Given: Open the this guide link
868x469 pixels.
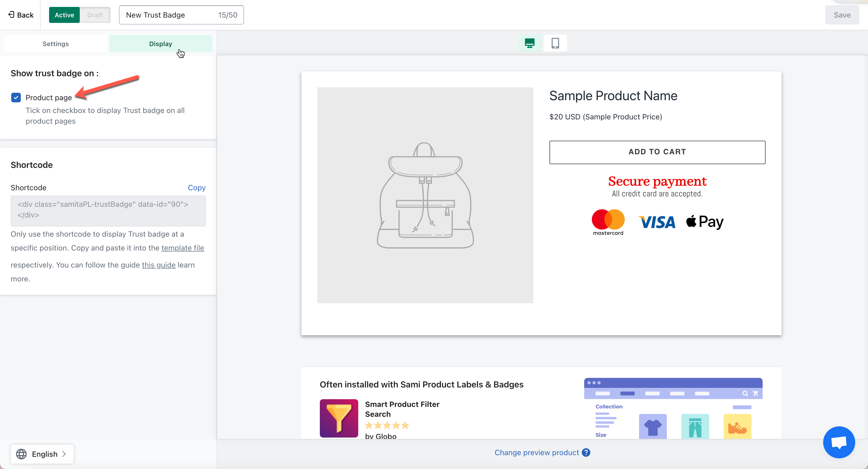Looking at the screenshot, I should [x=159, y=265].
